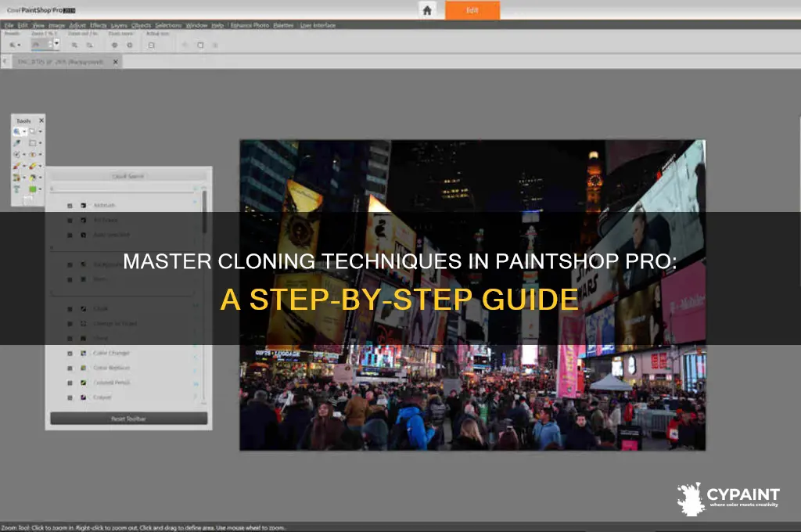
Task: Expand the Pick tool flyout arrow
Action: point(41,131)
